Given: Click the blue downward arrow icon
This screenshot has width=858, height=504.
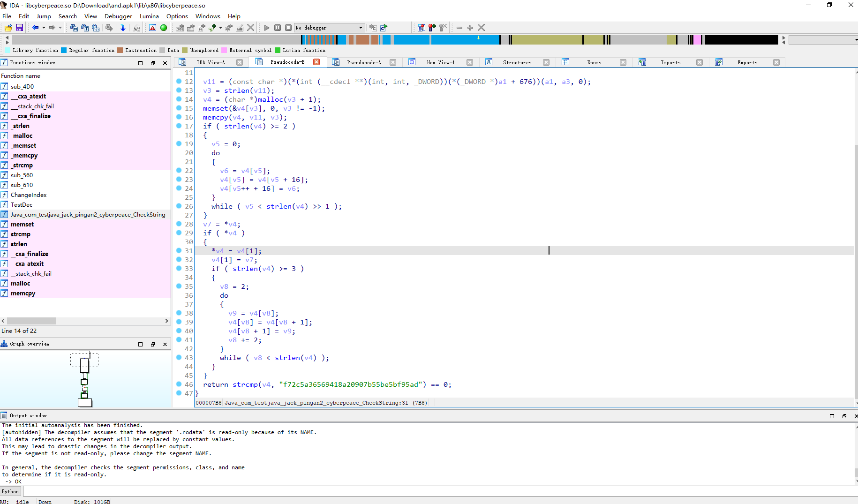Looking at the screenshot, I should (123, 28).
